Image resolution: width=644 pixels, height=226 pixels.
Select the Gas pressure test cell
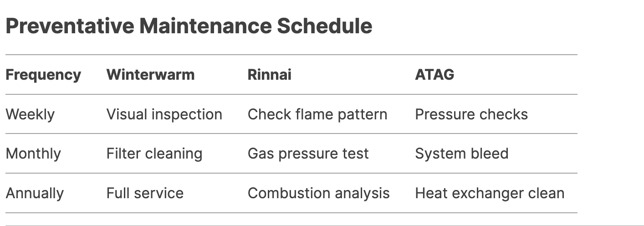coord(308,154)
